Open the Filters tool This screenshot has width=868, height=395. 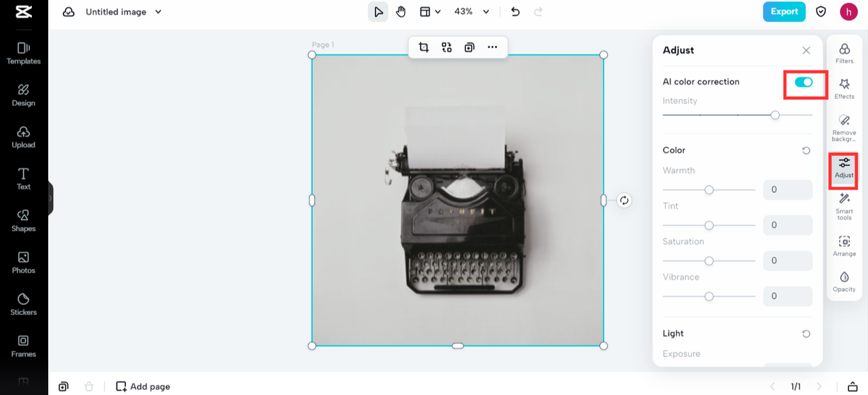[844, 53]
